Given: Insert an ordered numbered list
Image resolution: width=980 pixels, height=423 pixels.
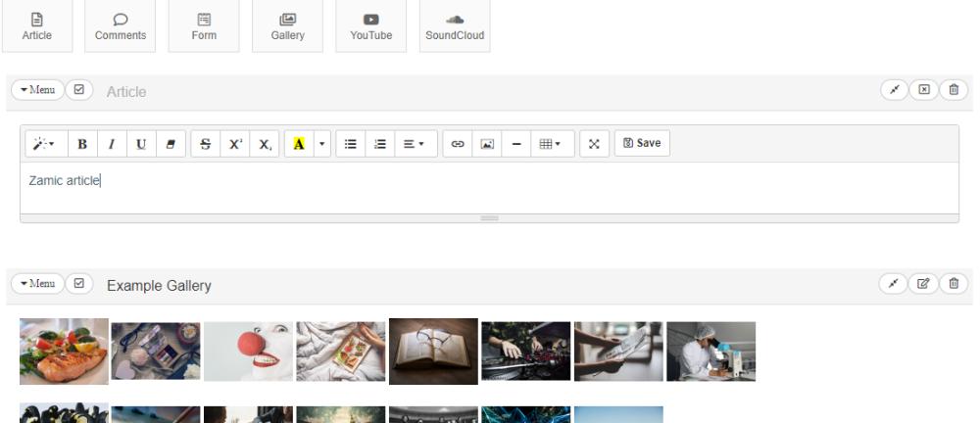Looking at the screenshot, I should pyautogui.click(x=380, y=144).
